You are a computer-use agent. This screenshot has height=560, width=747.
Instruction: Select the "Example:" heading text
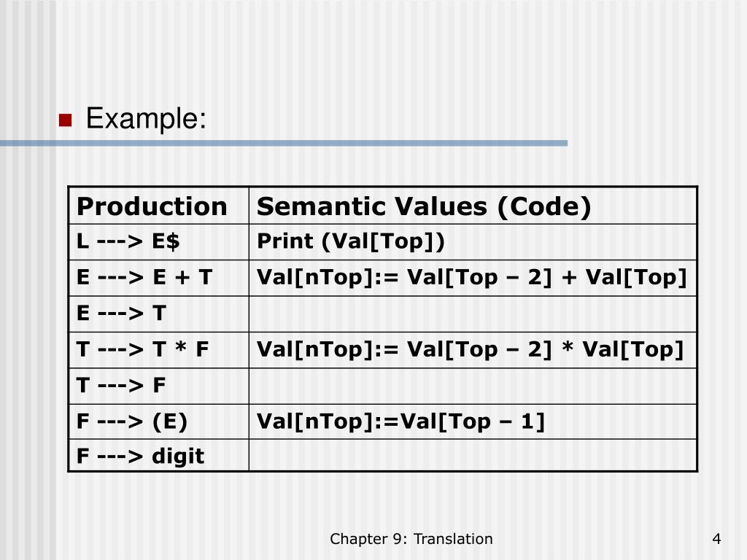pos(146,118)
